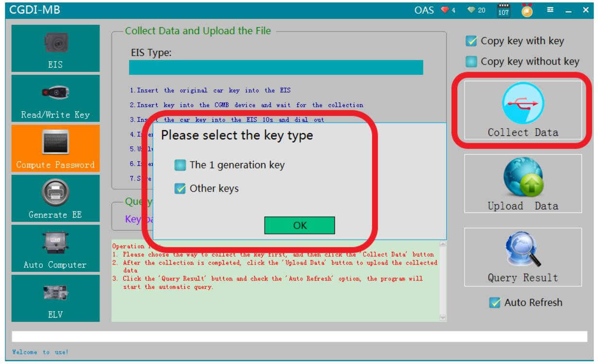Check 'The 1 generation key' option
600x364 pixels.
[x=180, y=165]
